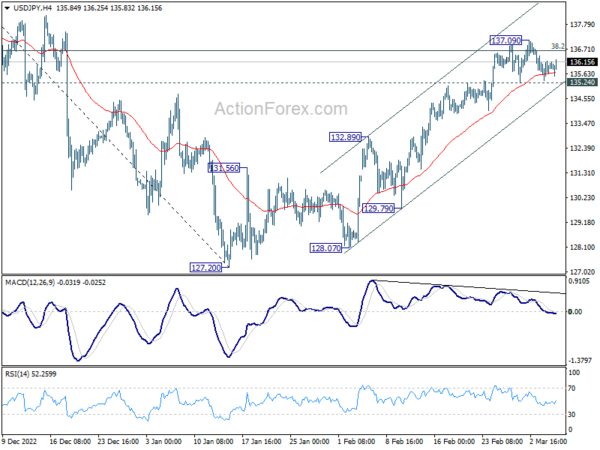Image resolution: width=600 pixels, height=450 pixels.
Task: Open the dropdown arrow beside USDJPY,H4
Action: pyautogui.click(x=8, y=8)
